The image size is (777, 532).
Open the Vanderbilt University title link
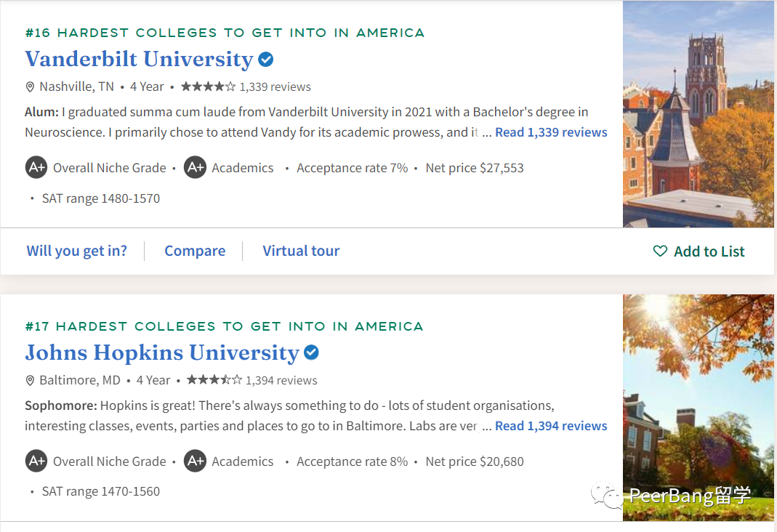tap(138, 59)
